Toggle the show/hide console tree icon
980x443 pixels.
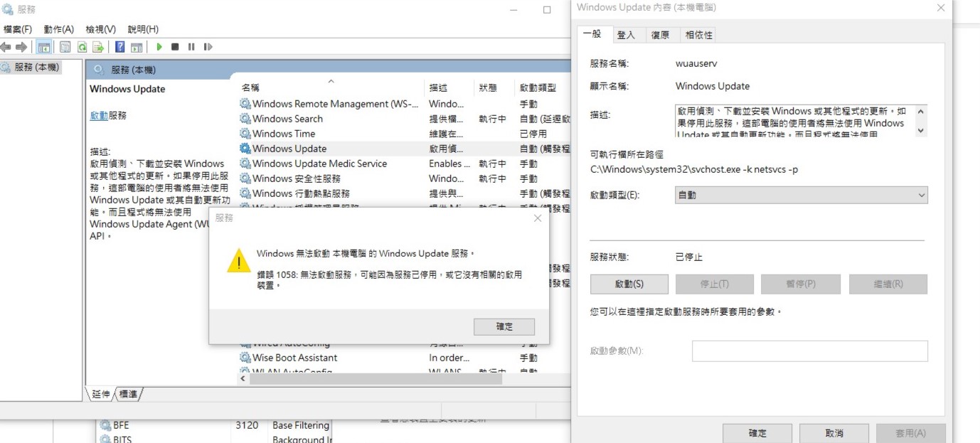click(44, 47)
